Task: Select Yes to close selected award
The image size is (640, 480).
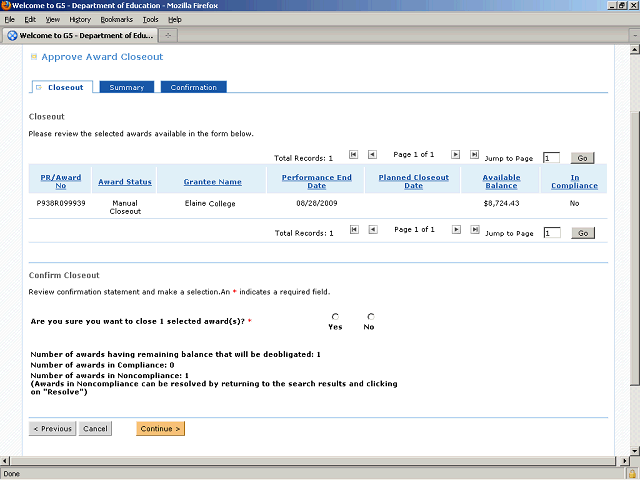Action: coord(335,317)
